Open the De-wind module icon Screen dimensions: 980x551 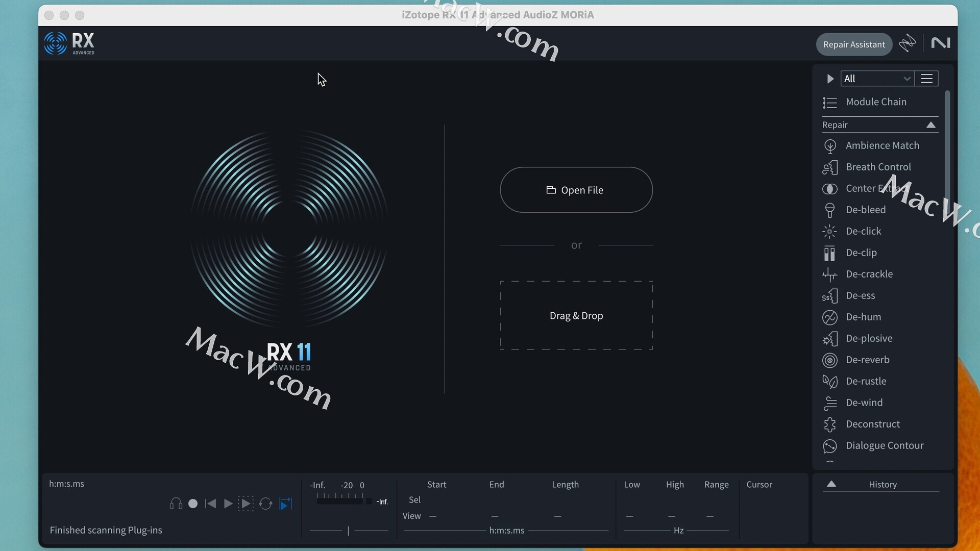point(830,403)
